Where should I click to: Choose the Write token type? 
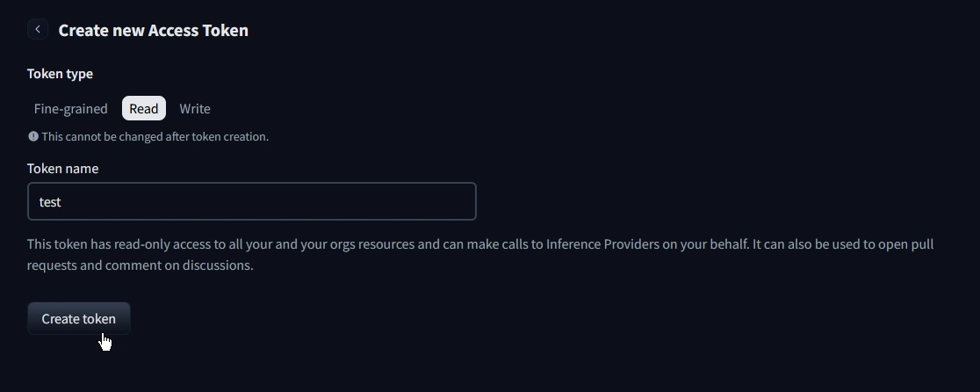(195, 109)
